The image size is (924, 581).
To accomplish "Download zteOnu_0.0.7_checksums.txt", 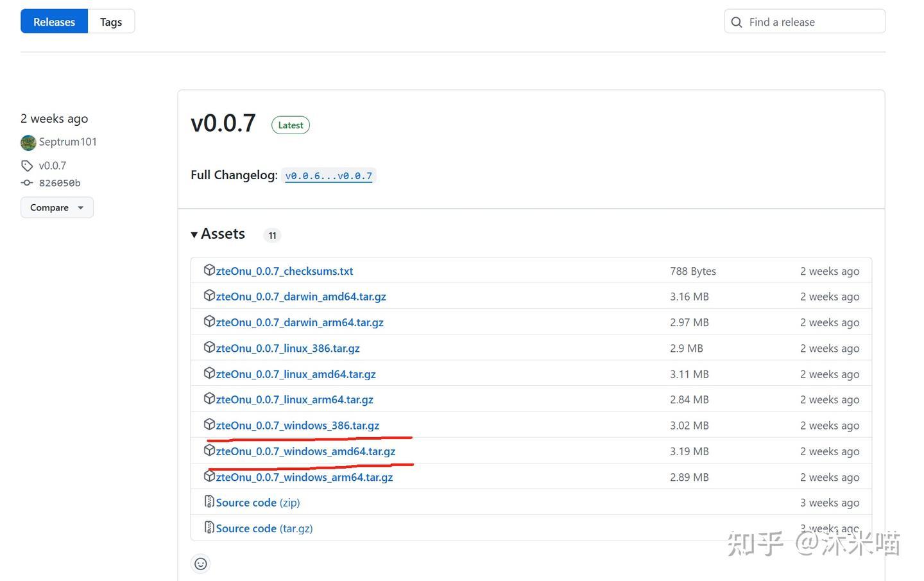I will 284,271.
